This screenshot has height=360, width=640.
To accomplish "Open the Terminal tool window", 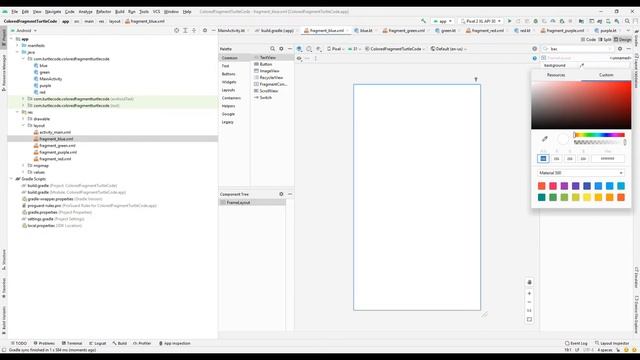I will click(72, 343).
